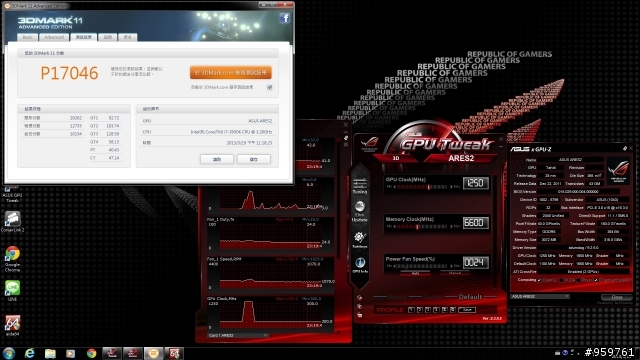Select profile 4 in GPU Tweak
640x360 pixels.
[x=436, y=310]
